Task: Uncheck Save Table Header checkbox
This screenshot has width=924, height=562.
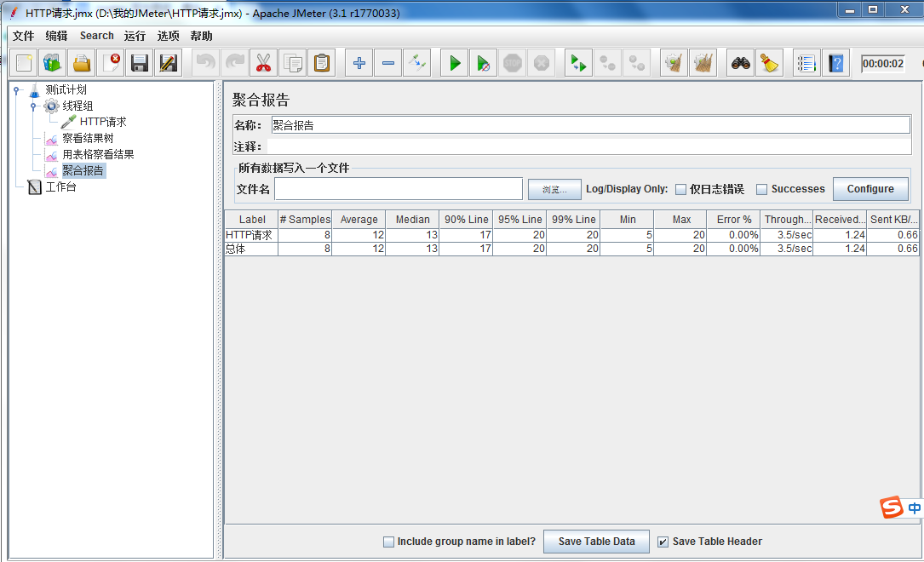Action: 663,542
